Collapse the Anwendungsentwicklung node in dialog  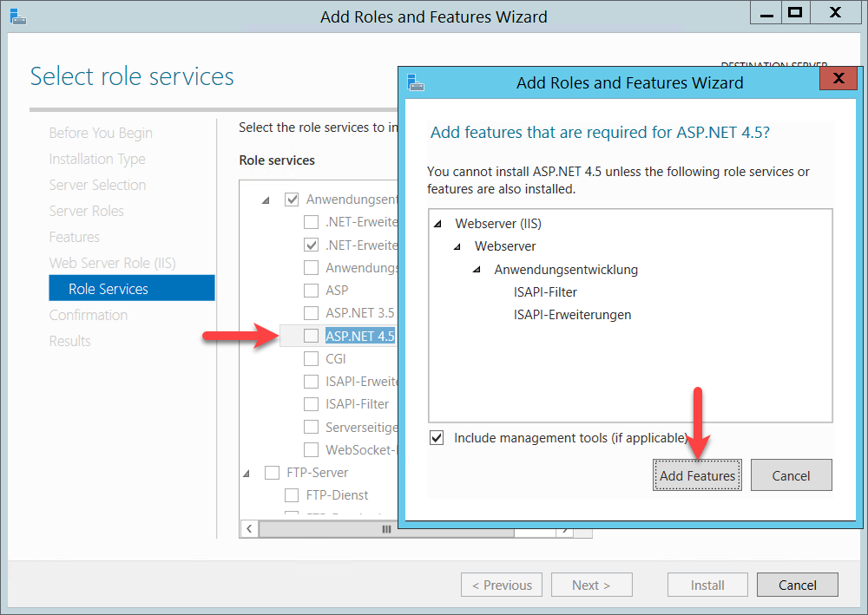pos(477,270)
